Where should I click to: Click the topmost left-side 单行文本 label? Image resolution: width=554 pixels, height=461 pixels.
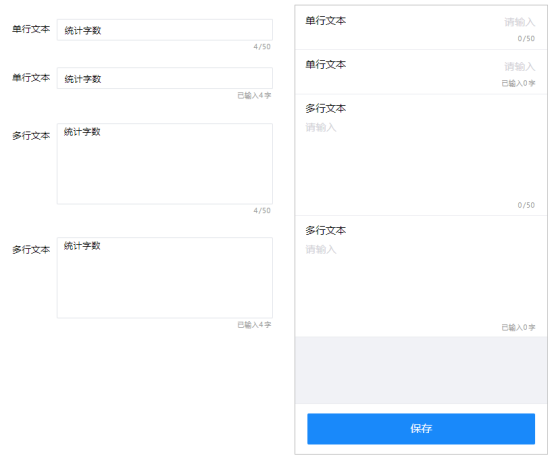(31, 29)
